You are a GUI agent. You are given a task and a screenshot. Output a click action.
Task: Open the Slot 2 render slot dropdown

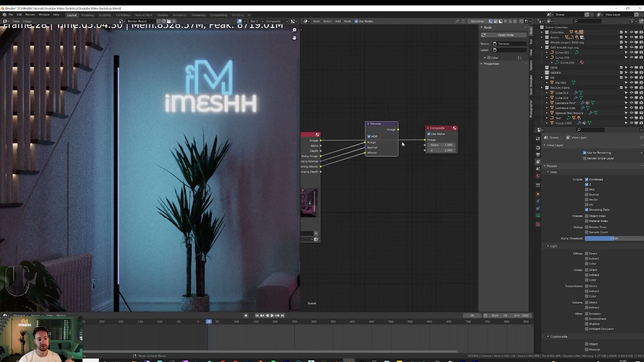[x=257, y=21]
